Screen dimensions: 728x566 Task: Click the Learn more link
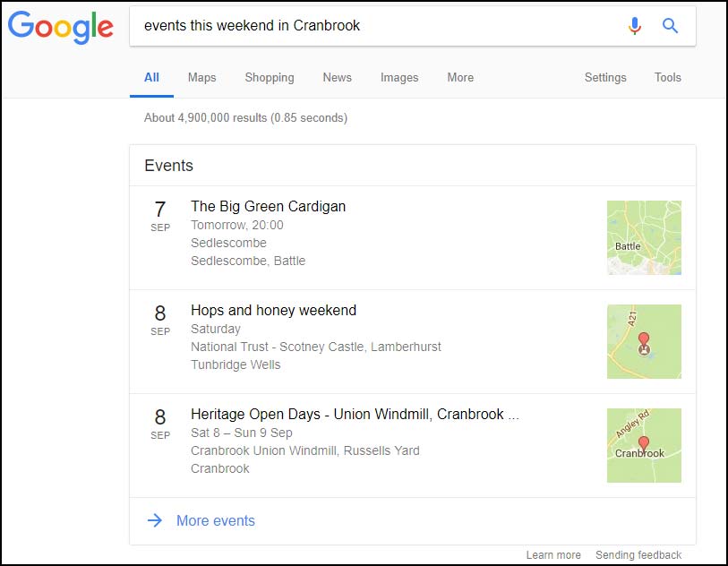[x=553, y=555]
